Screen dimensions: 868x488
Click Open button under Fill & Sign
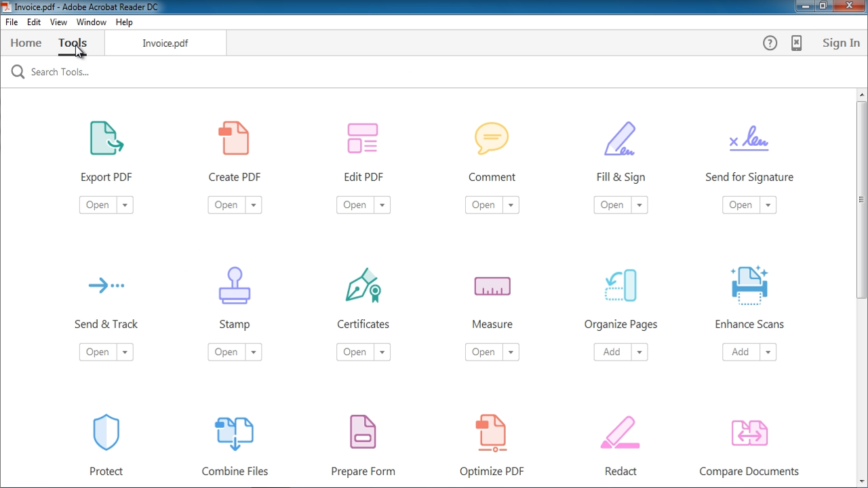[612, 205]
